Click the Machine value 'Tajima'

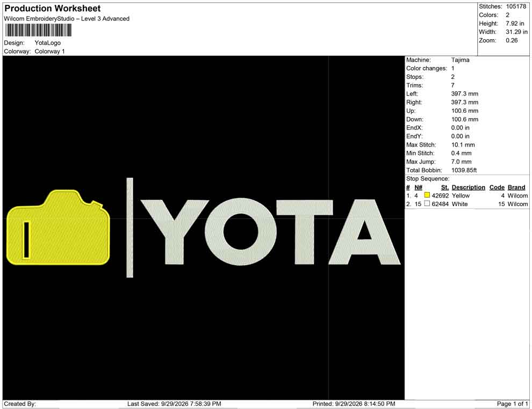(461, 60)
